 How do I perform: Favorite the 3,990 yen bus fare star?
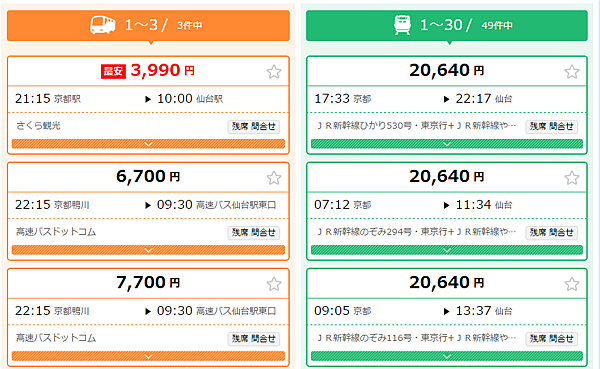coord(274,72)
